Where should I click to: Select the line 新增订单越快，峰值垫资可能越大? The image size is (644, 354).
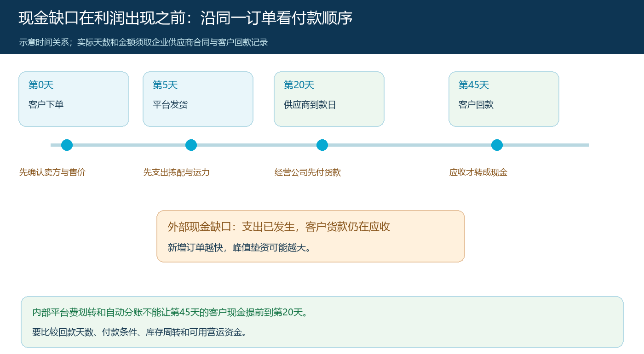(x=240, y=247)
